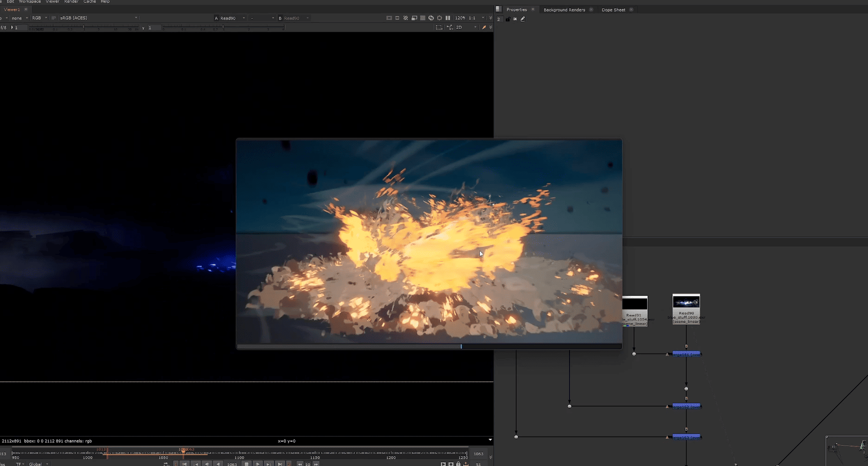Select the Merge161 (over) node
Viewport: 868px width, 466px height.
click(x=686, y=354)
